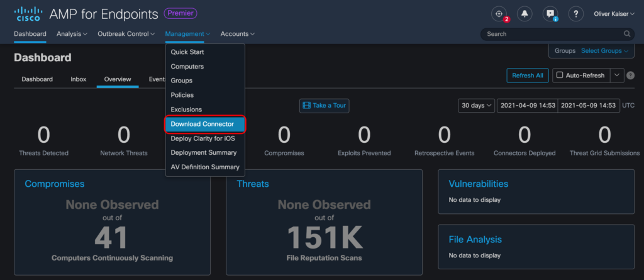The width and height of the screenshot is (644, 280).
Task: Choose Deployment Summary menu entry
Action: click(x=205, y=152)
